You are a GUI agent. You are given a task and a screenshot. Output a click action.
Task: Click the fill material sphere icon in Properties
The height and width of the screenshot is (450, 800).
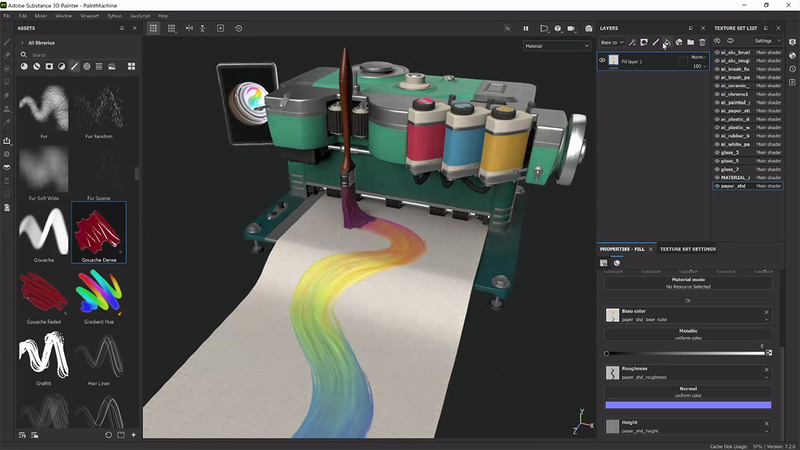pos(617,263)
